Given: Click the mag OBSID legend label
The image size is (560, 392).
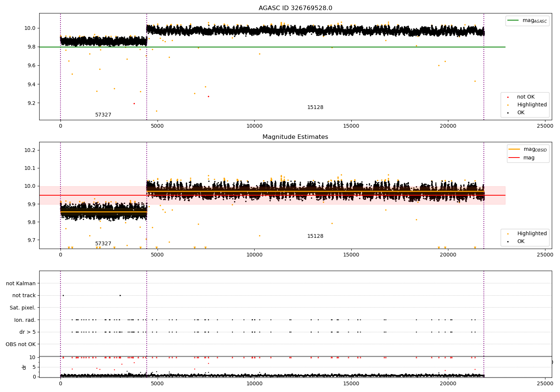Looking at the screenshot, I should [535, 149].
